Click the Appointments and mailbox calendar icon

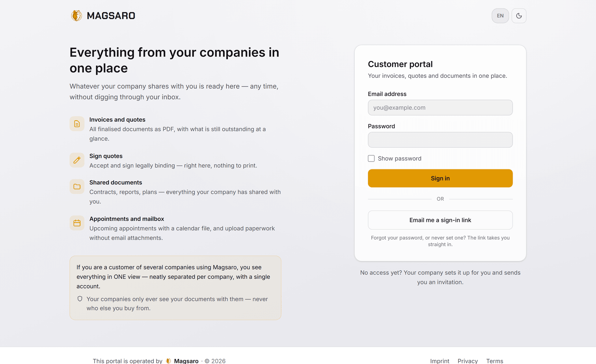click(x=77, y=223)
